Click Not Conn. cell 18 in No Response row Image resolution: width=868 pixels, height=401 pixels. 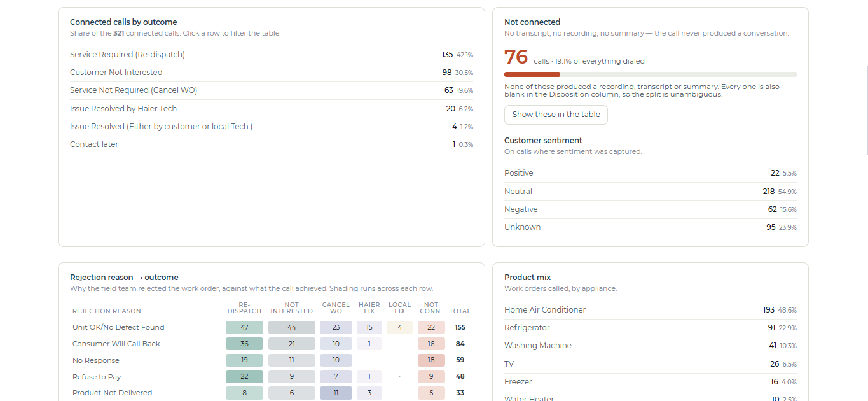click(x=431, y=360)
